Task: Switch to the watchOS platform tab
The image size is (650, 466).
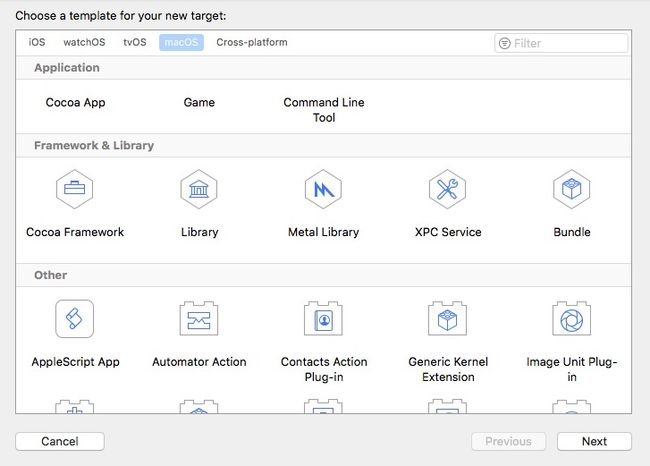Action: pos(84,42)
